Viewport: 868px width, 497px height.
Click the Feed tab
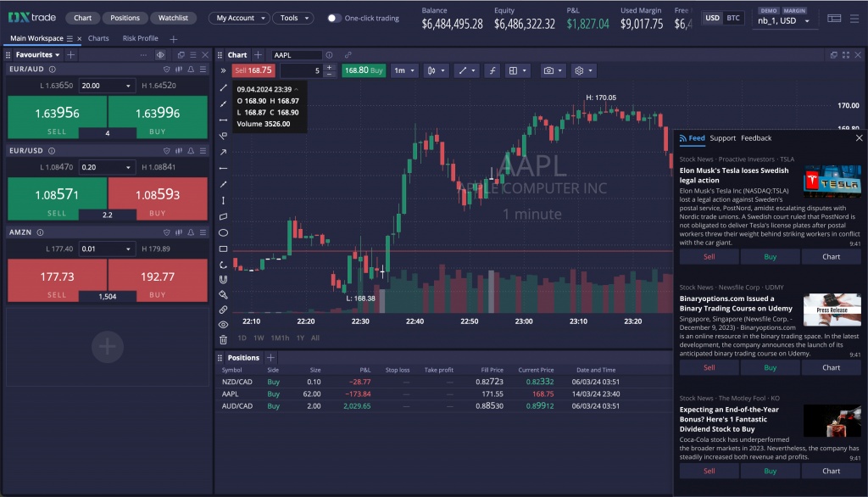click(x=692, y=138)
